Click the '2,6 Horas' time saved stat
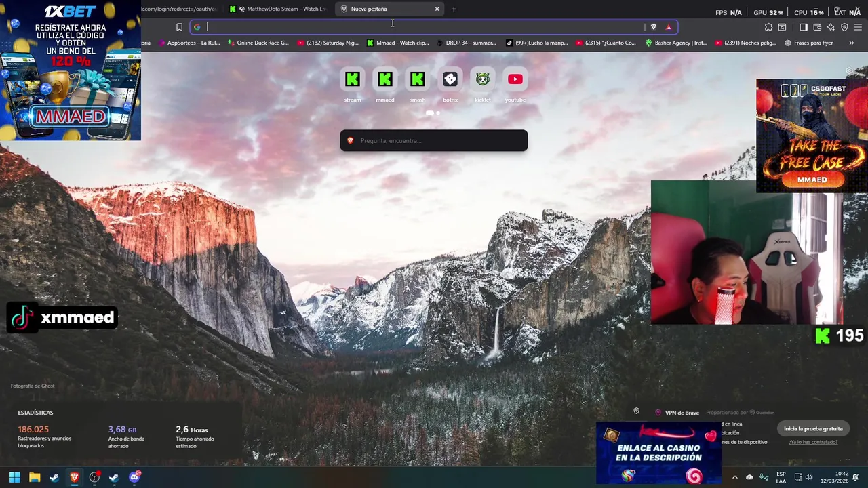This screenshot has height=488, width=868. (x=192, y=430)
